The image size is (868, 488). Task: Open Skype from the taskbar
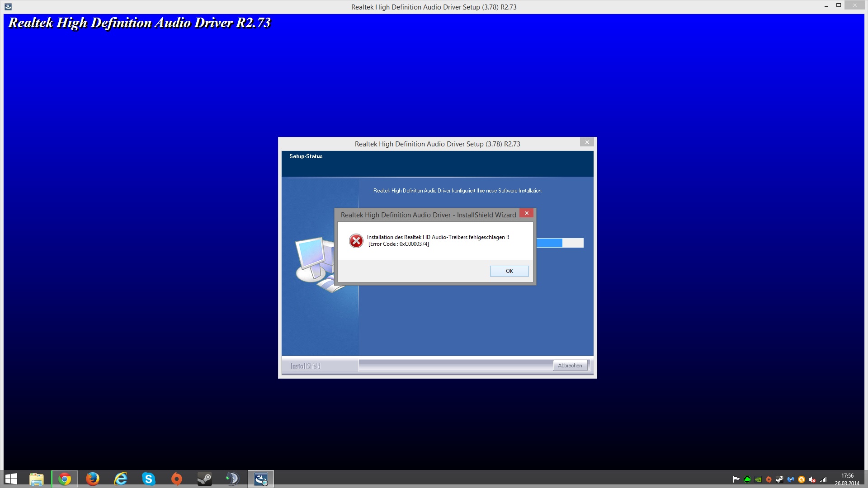pos(148,479)
